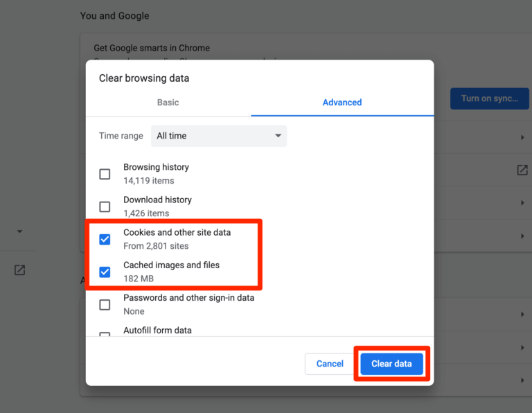The width and height of the screenshot is (532, 413).
Task: Tick the Autofill form data checkbox
Action: point(105,335)
